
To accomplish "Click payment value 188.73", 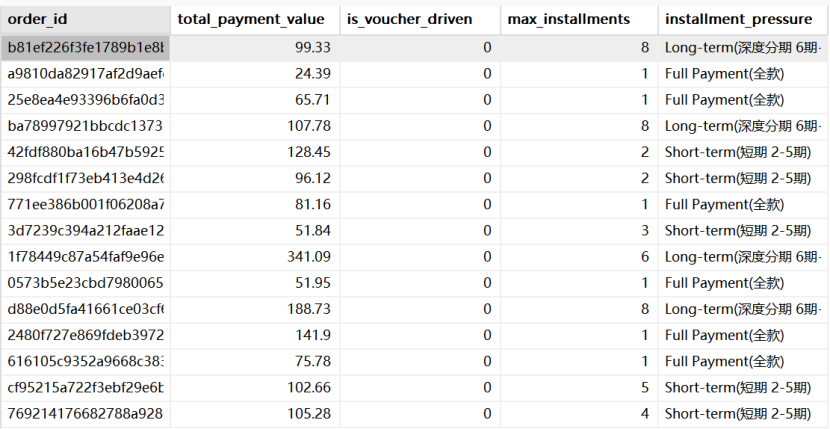I will [x=255, y=309].
